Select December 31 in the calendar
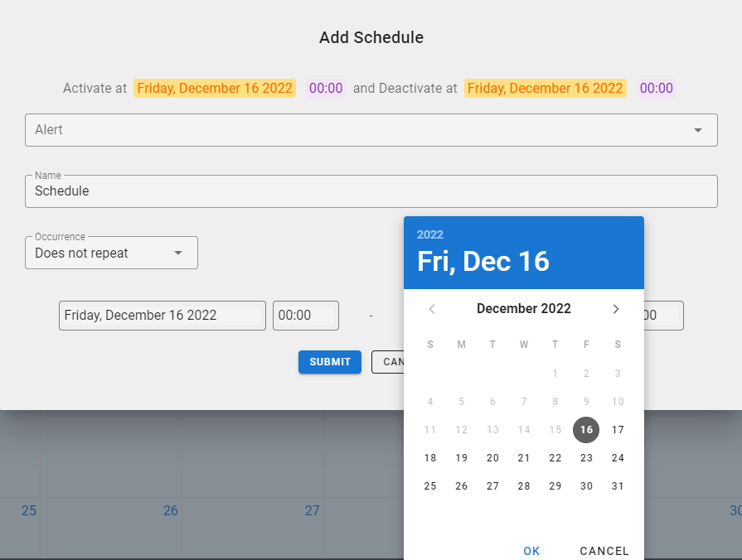Screen dimensions: 742x560 pos(618,485)
